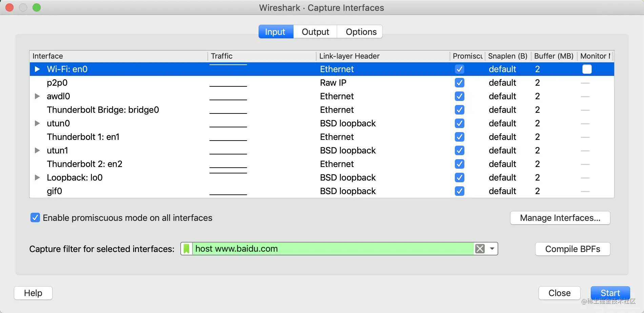
Task: Open the Manage Interfaces dialog
Action: click(x=560, y=218)
